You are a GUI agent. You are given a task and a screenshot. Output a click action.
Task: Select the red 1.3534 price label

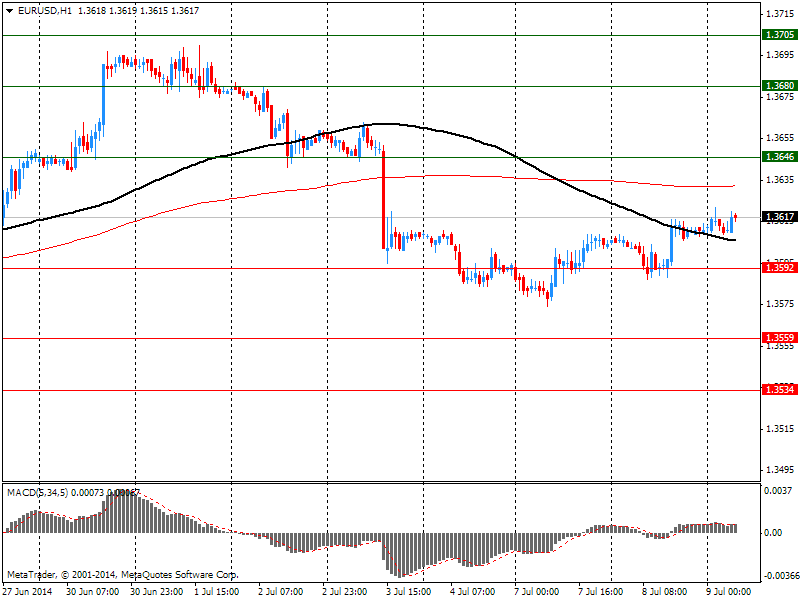(x=779, y=390)
